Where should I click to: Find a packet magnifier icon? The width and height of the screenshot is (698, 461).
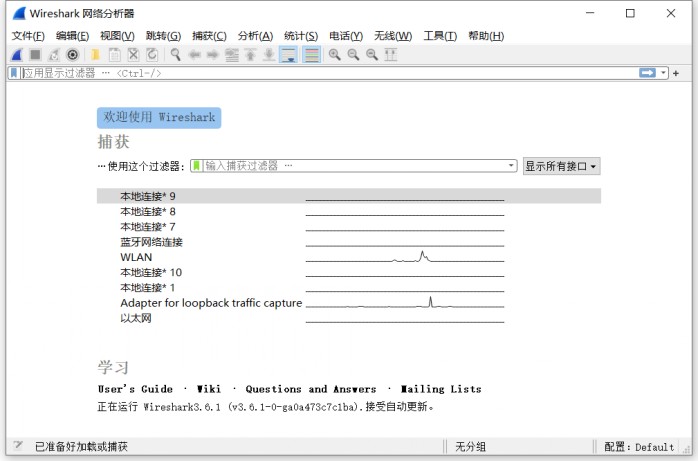175,55
